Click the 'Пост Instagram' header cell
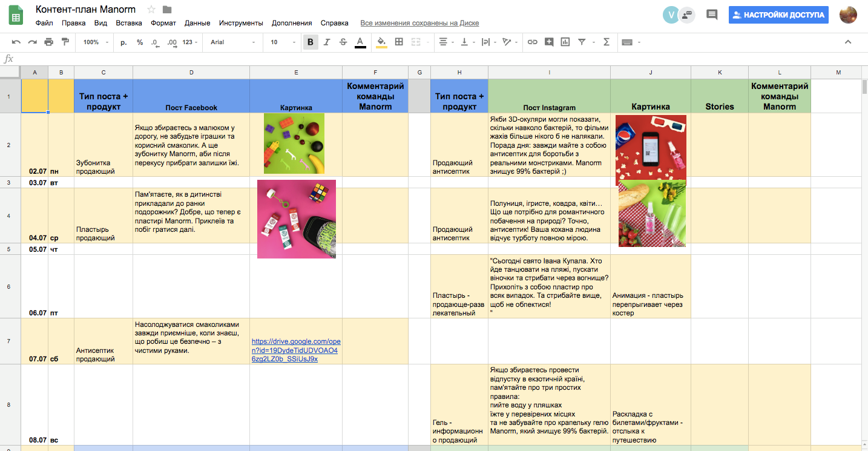868x451 pixels. 549,96
